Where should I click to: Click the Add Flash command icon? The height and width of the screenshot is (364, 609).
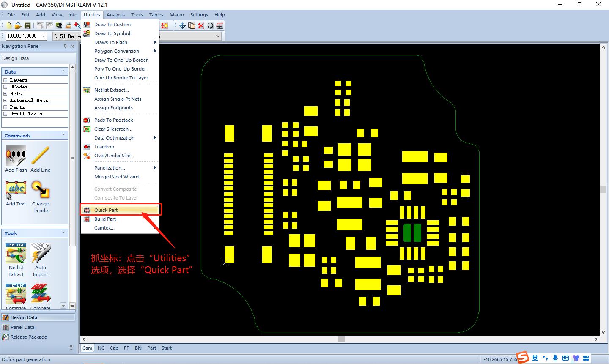pyautogui.click(x=16, y=156)
